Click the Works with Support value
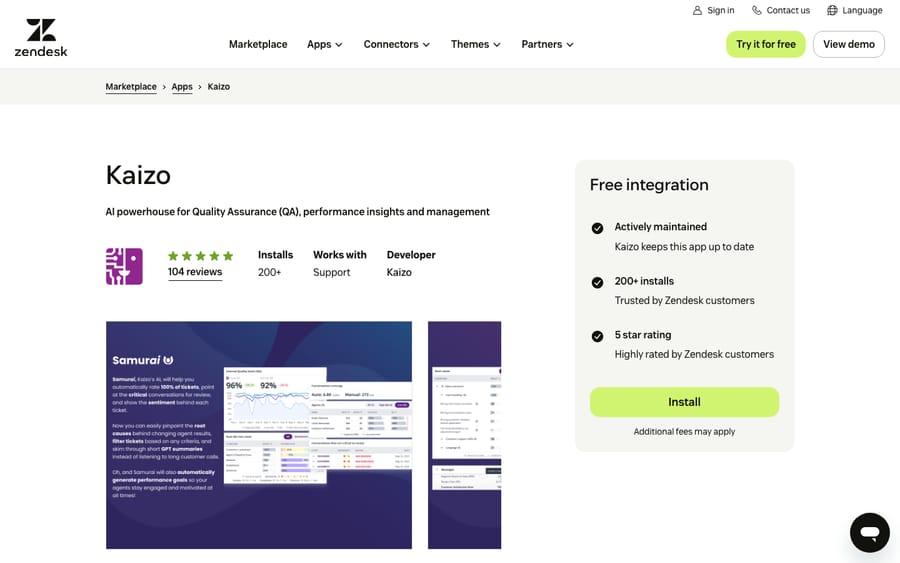 pyautogui.click(x=332, y=272)
